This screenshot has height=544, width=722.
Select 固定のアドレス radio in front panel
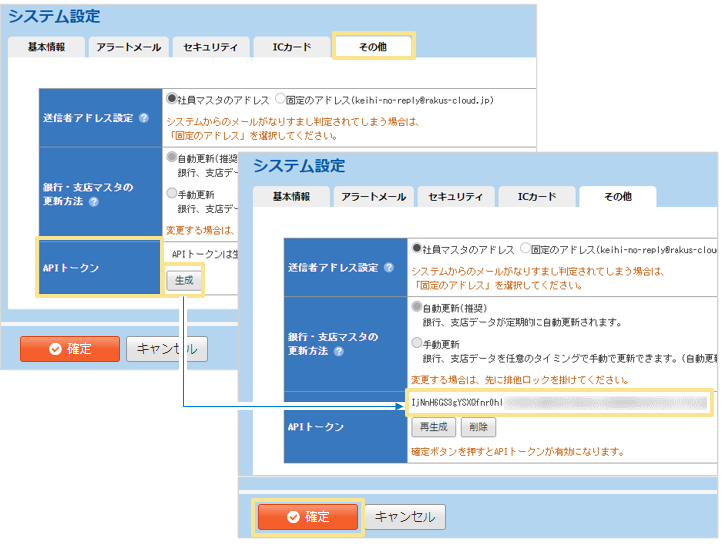tap(525, 248)
